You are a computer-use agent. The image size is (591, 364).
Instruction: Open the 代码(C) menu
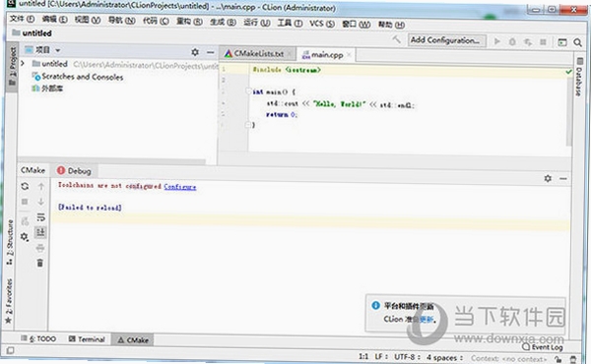156,21
